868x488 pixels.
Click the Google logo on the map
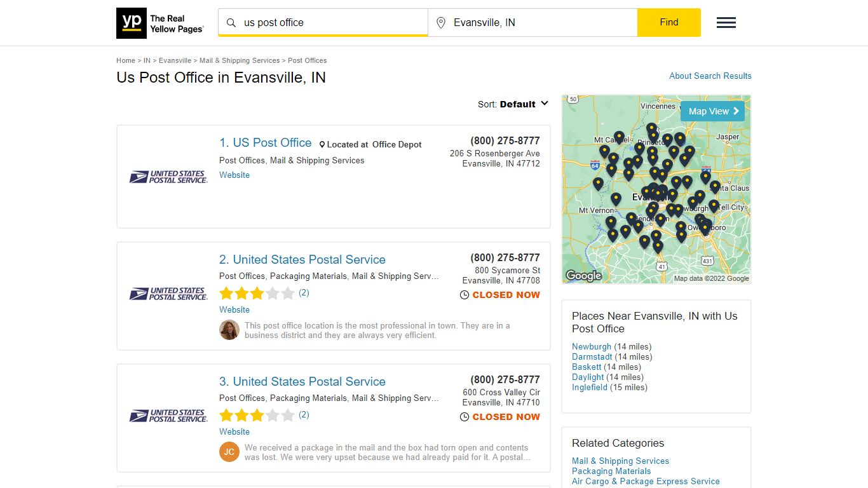point(583,275)
